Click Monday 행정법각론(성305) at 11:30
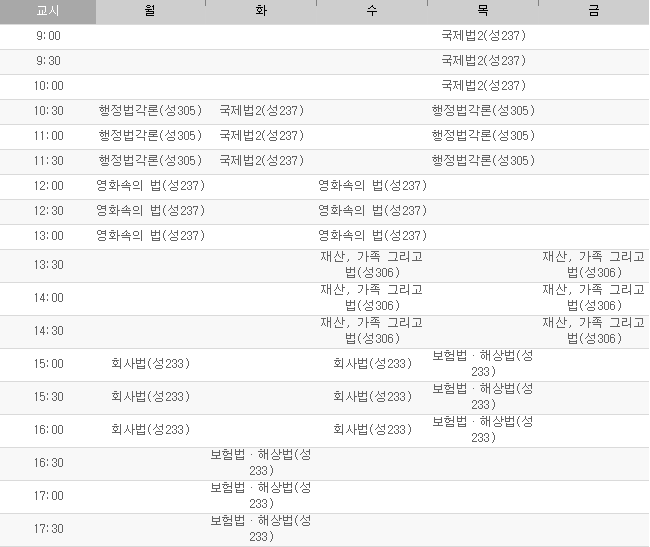The height and width of the screenshot is (547, 650). (x=150, y=160)
